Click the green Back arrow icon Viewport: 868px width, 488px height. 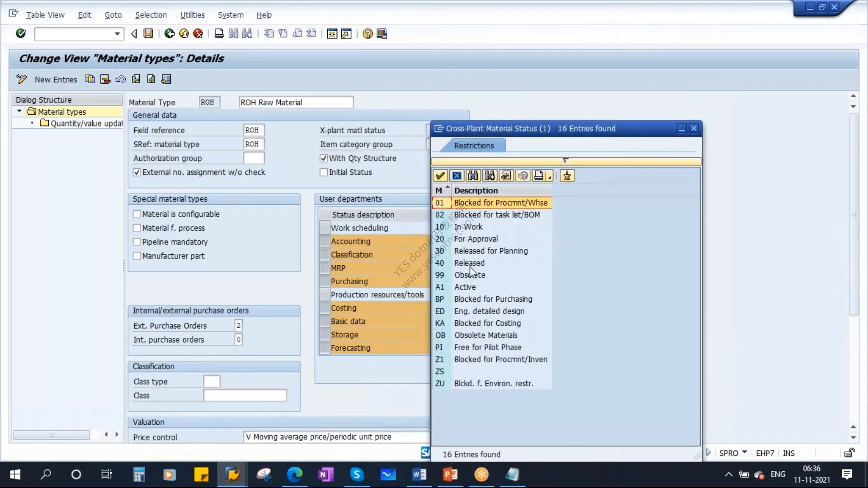tap(170, 33)
